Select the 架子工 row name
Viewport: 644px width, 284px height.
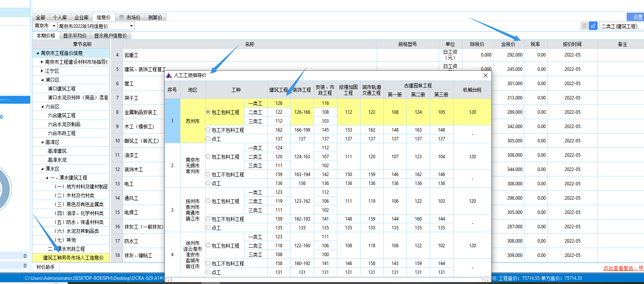(131, 98)
